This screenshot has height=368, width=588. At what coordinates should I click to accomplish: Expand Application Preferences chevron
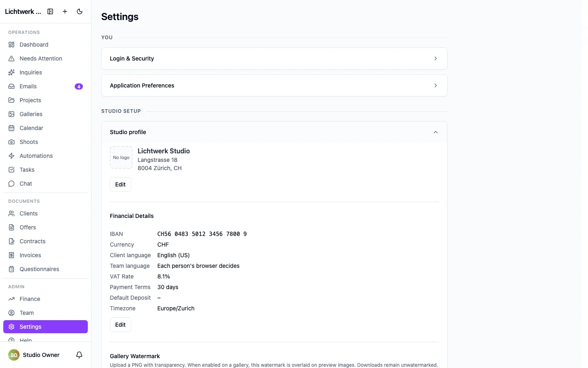(x=436, y=85)
